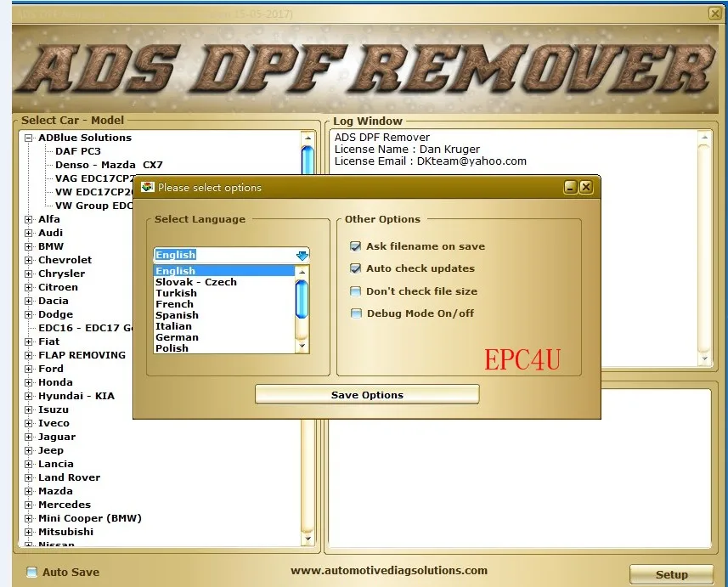The height and width of the screenshot is (587, 728).
Task: Select Denso - Mazda CX7 item
Action: (109, 165)
